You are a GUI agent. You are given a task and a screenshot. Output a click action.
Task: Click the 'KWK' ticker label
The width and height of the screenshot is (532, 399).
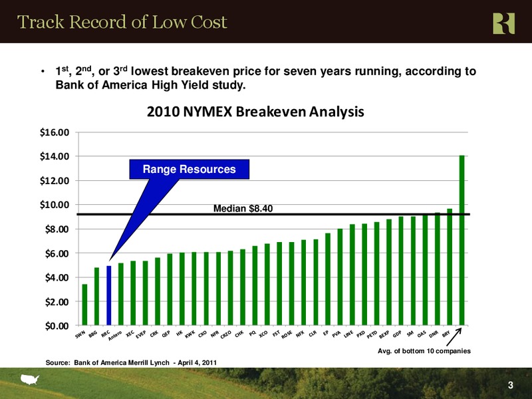coord(190,334)
